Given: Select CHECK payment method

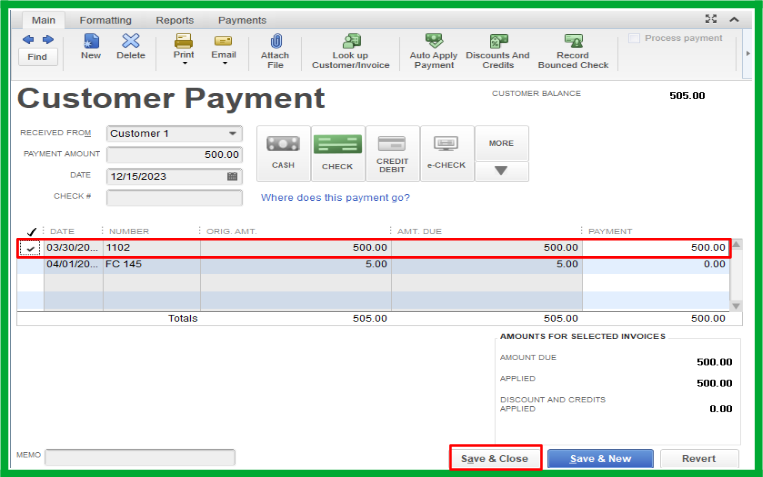Looking at the screenshot, I should [338, 153].
